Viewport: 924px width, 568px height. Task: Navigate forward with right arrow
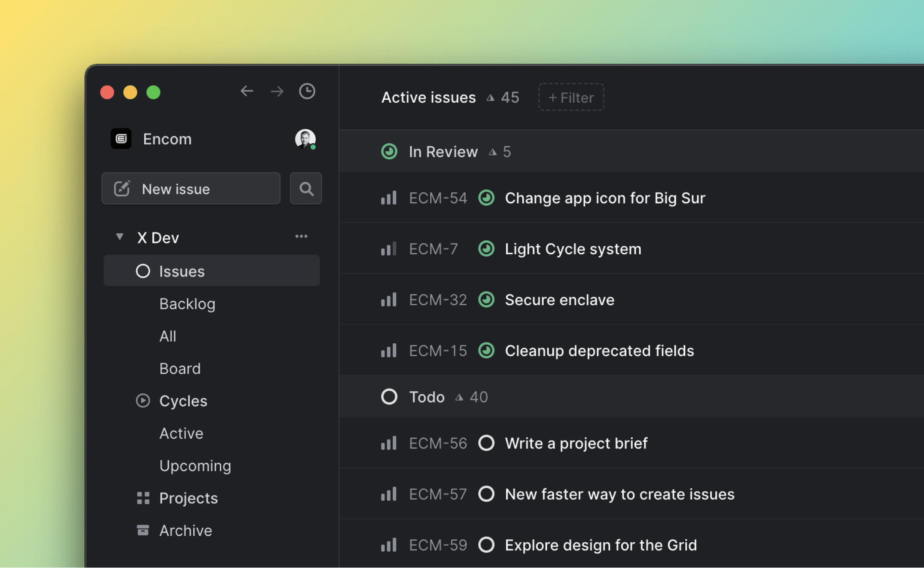277,91
